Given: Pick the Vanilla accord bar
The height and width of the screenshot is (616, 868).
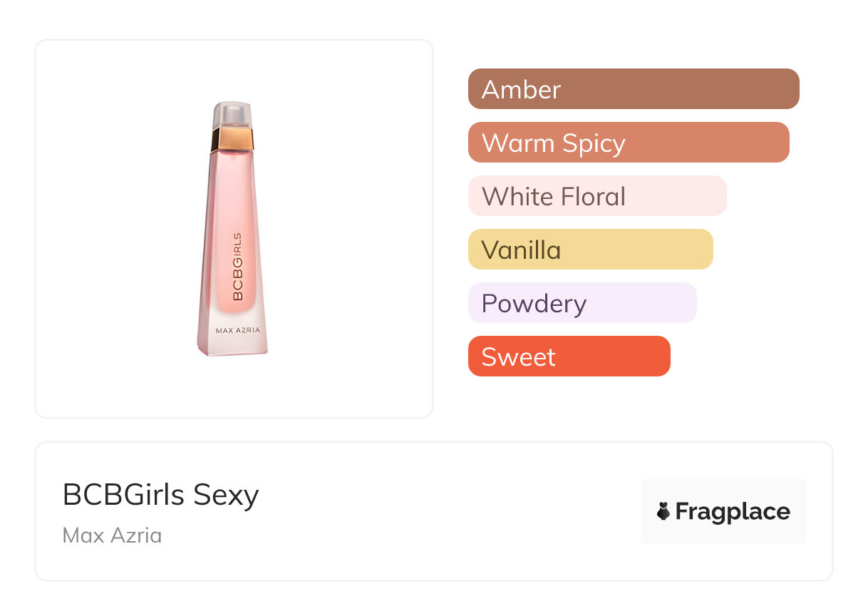Looking at the screenshot, I should tap(590, 250).
